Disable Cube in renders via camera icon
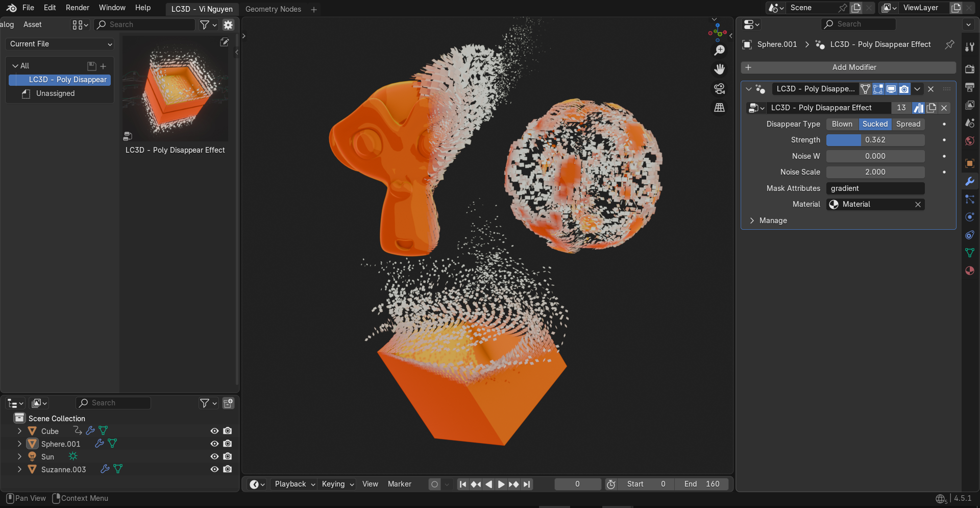980x508 pixels. point(228,431)
